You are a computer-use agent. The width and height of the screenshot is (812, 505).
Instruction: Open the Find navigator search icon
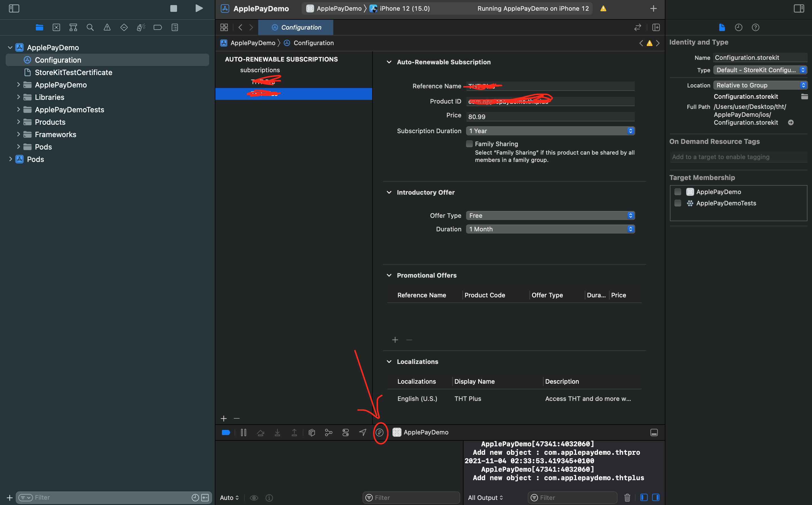90,27
